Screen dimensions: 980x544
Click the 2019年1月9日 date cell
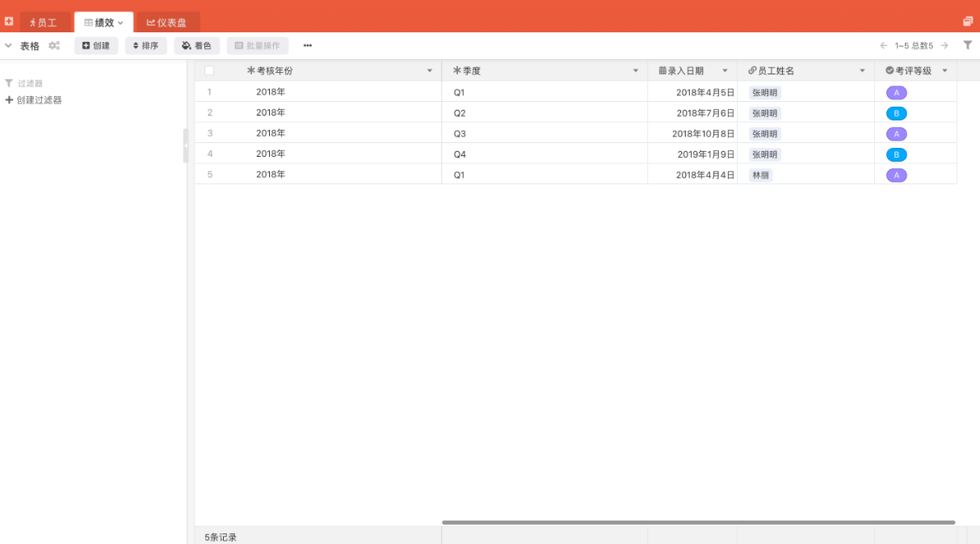pos(692,154)
